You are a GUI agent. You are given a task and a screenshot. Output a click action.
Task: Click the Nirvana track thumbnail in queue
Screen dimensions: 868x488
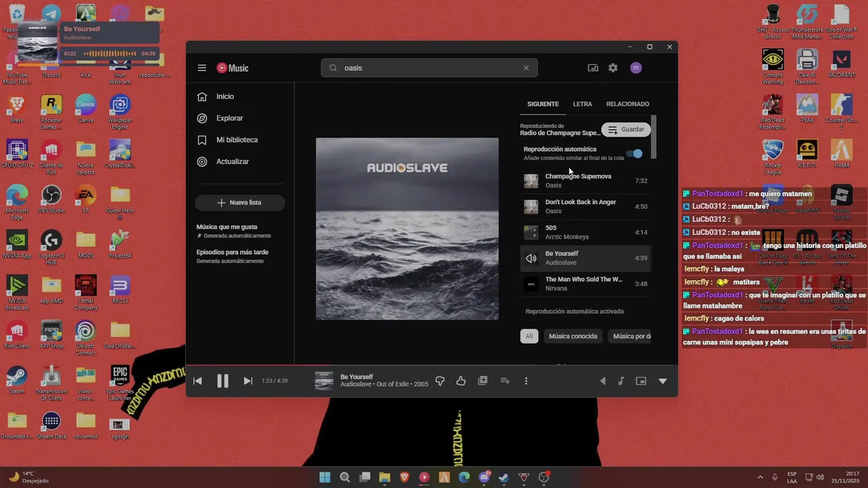531,284
